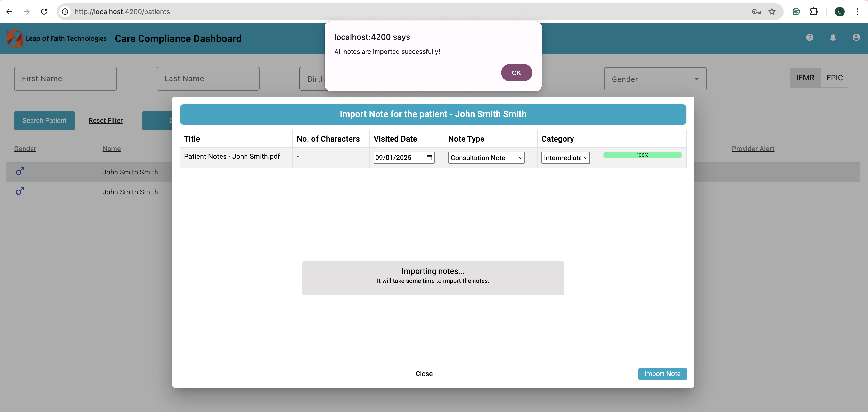Click the 100% import progress bar

tap(642, 155)
